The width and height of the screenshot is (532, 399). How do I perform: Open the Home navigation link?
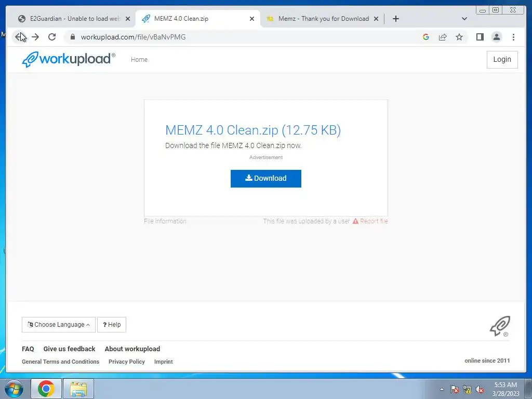139,59
